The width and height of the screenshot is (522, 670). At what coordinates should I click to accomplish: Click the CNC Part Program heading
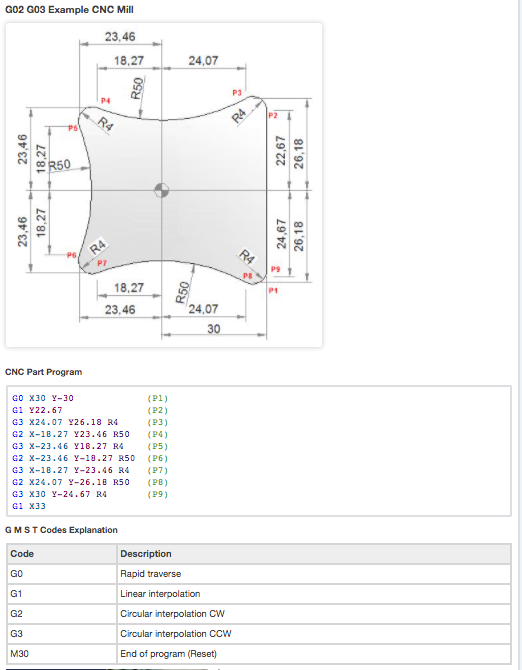44,372
